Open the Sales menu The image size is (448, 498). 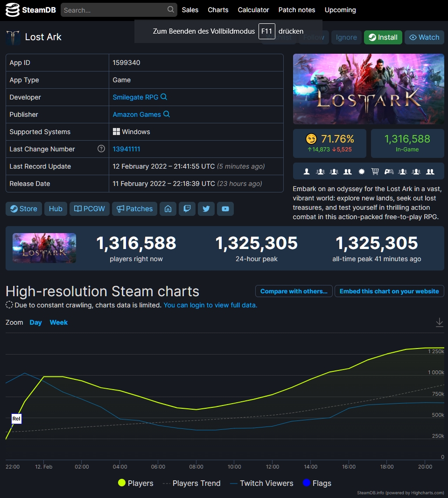(190, 10)
